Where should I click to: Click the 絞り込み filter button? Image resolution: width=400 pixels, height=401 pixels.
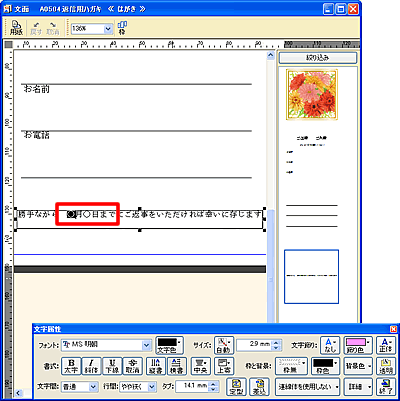point(318,58)
